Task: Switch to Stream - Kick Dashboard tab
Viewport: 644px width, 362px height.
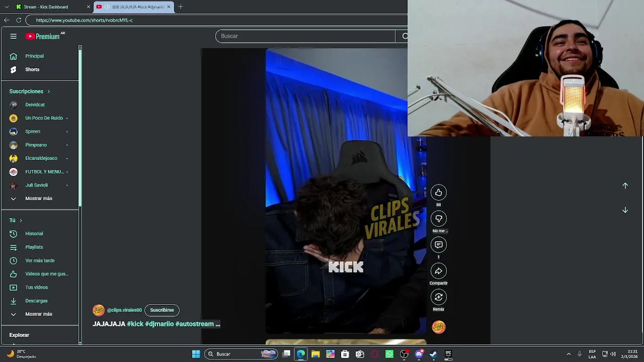Action: tap(46, 7)
